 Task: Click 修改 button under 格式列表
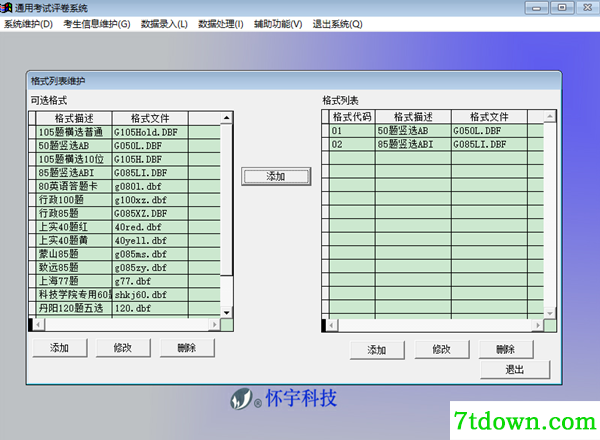(x=442, y=350)
